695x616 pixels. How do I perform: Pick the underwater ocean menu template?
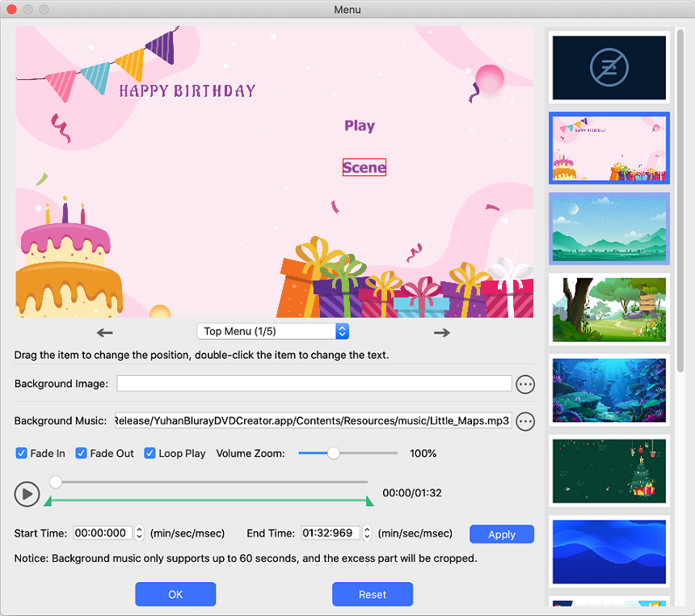[x=609, y=390]
